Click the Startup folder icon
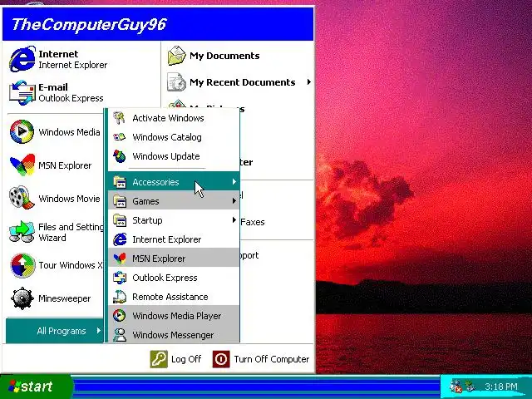The height and width of the screenshot is (399, 532). coord(120,220)
